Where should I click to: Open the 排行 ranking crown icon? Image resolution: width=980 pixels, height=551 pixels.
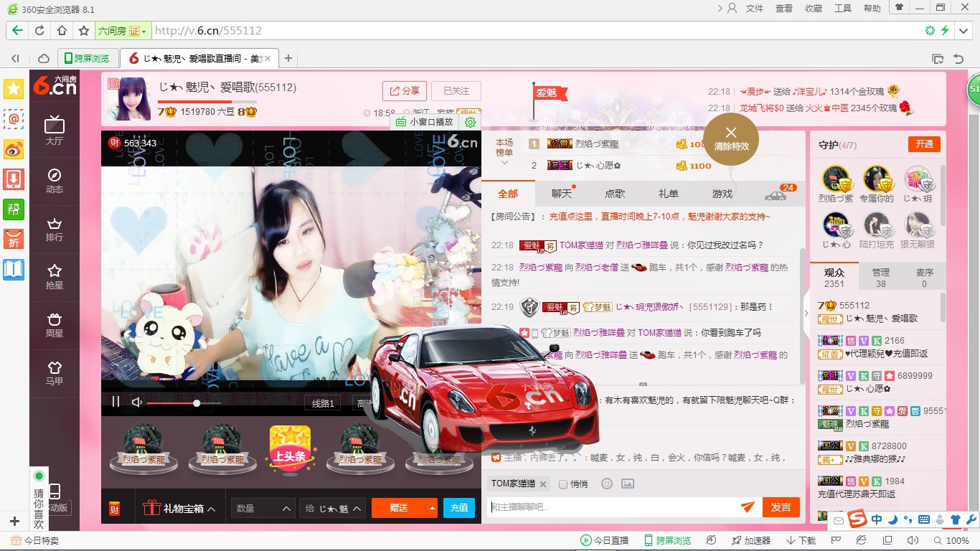pyautogui.click(x=55, y=227)
